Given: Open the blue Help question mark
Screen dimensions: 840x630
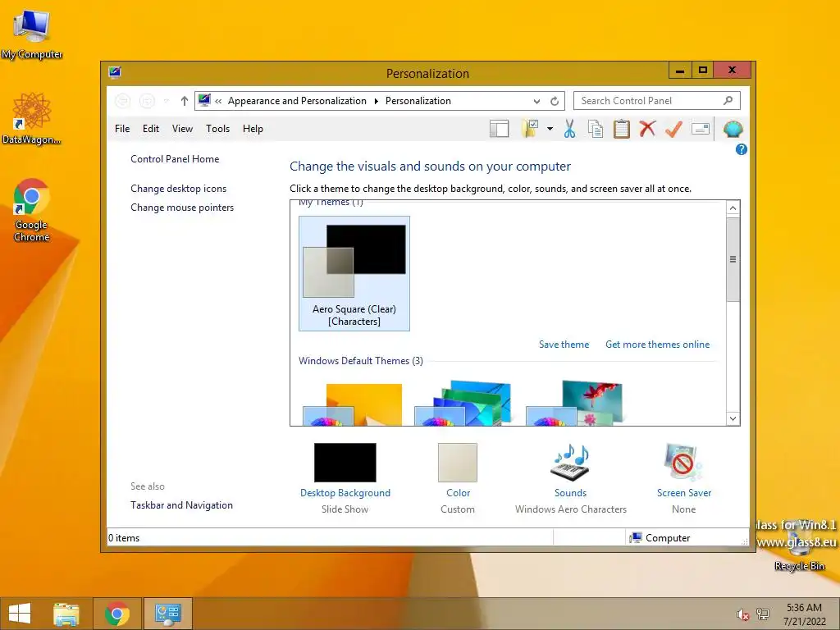Looking at the screenshot, I should (742, 149).
